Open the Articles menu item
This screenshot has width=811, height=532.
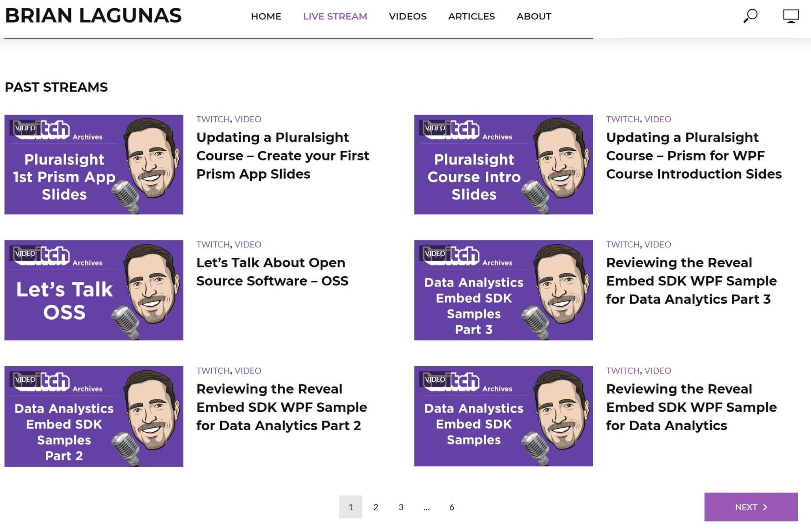471,17
